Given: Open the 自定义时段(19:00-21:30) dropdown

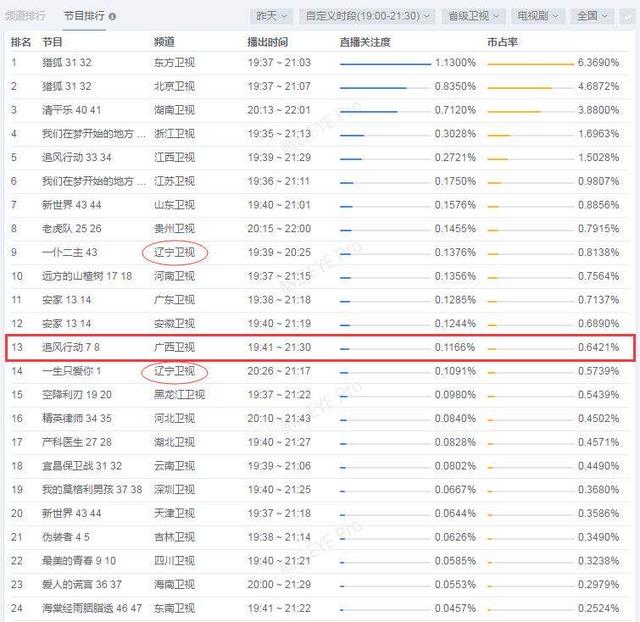Looking at the screenshot, I should tap(367, 16).
